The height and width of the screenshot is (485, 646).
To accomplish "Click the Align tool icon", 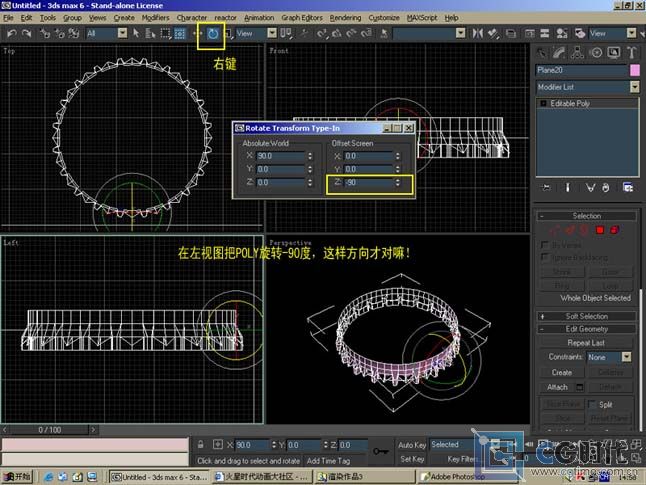I will (x=493, y=33).
